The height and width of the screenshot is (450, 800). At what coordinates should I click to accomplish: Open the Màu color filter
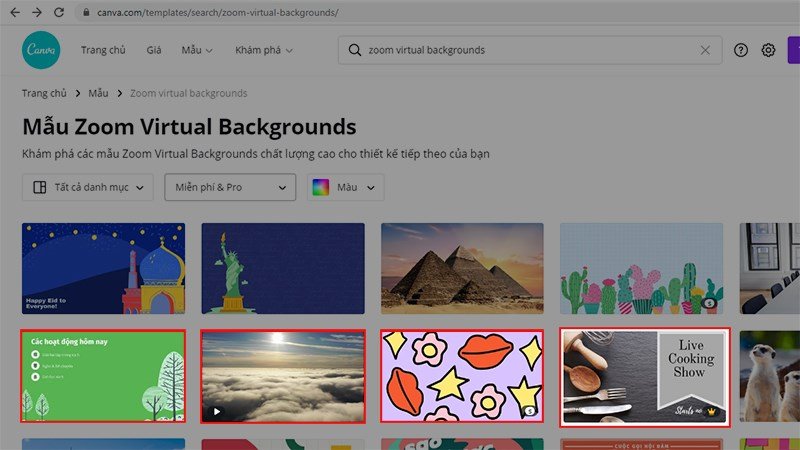coord(345,187)
